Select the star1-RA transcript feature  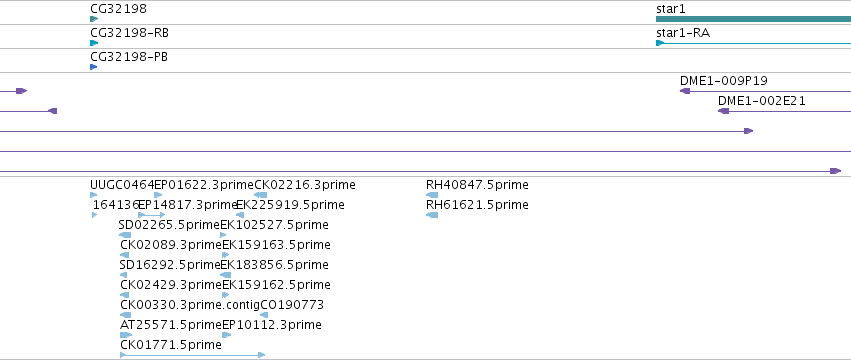pos(753,43)
